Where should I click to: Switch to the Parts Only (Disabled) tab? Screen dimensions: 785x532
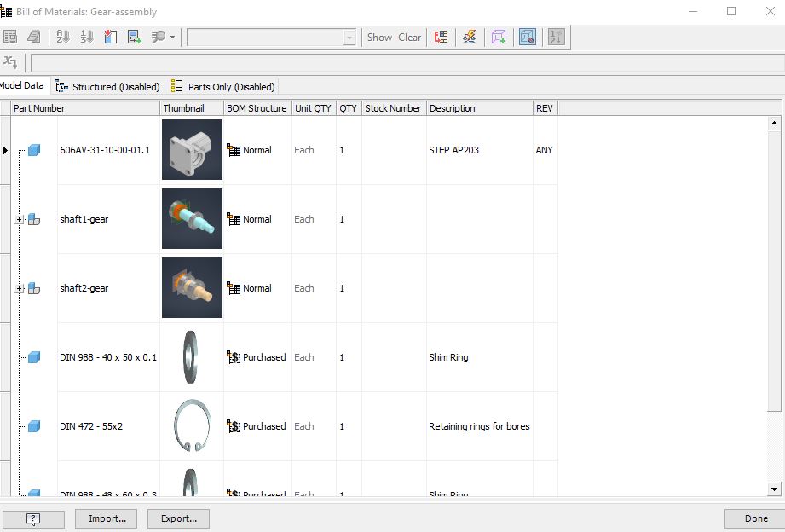[x=223, y=86]
